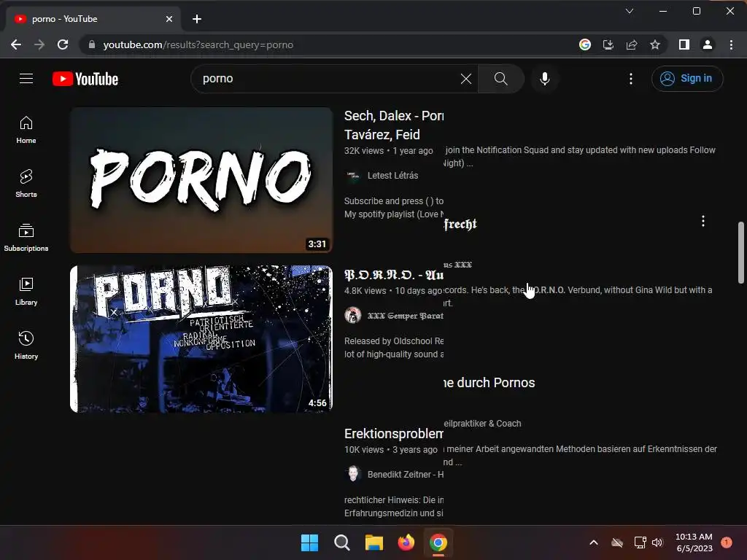This screenshot has width=747, height=560.
Task: Click the 4.8K views text
Action: pos(365,290)
